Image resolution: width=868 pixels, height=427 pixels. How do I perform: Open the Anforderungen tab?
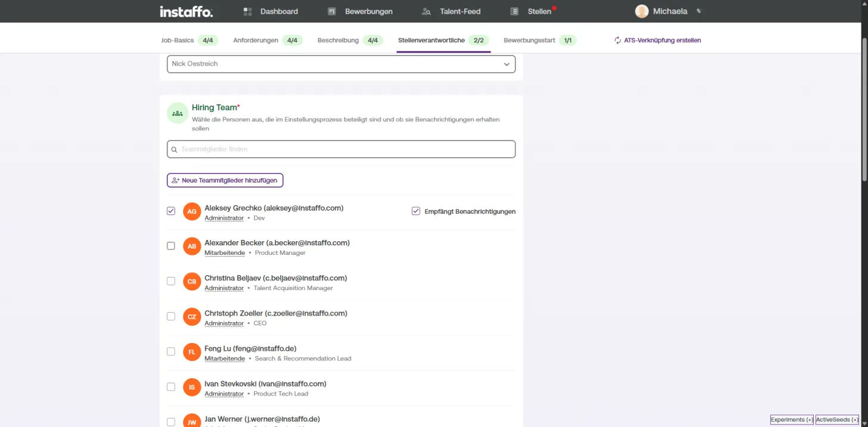268,40
